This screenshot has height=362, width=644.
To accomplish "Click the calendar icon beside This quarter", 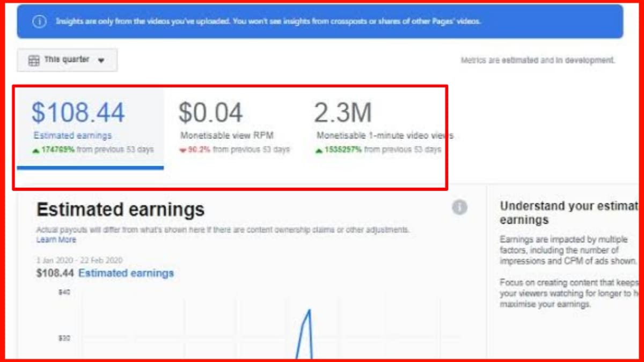I will [34, 60].
